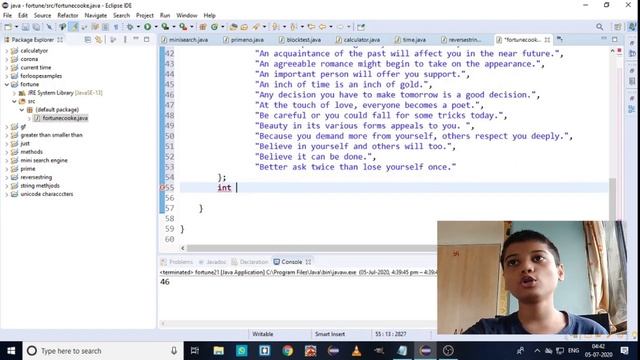Switch to time.java tab

coord(411,40)
